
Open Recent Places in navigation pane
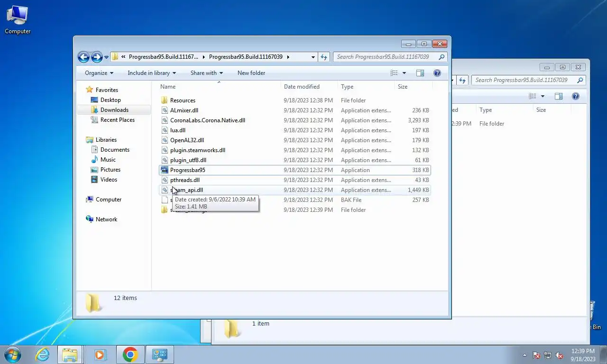[118, 120]
